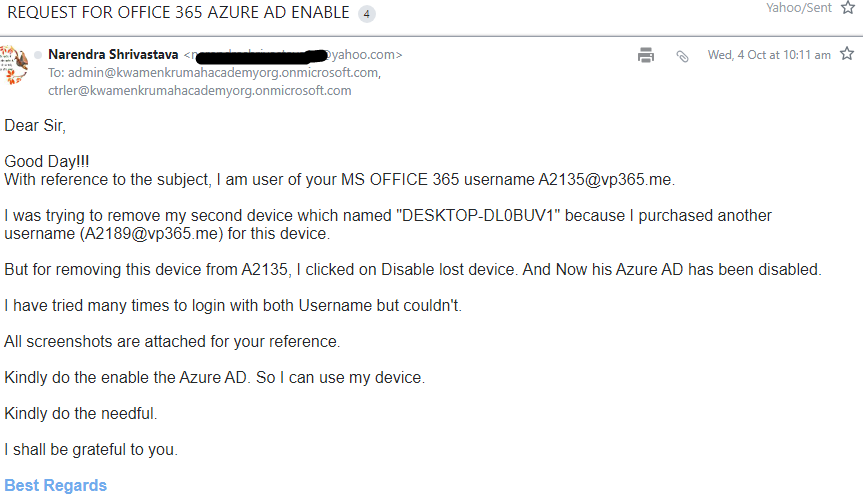Screen dimensions: 863x497
Task: Open the A2135@vp365.me address in body
Action: coord(605,179)
